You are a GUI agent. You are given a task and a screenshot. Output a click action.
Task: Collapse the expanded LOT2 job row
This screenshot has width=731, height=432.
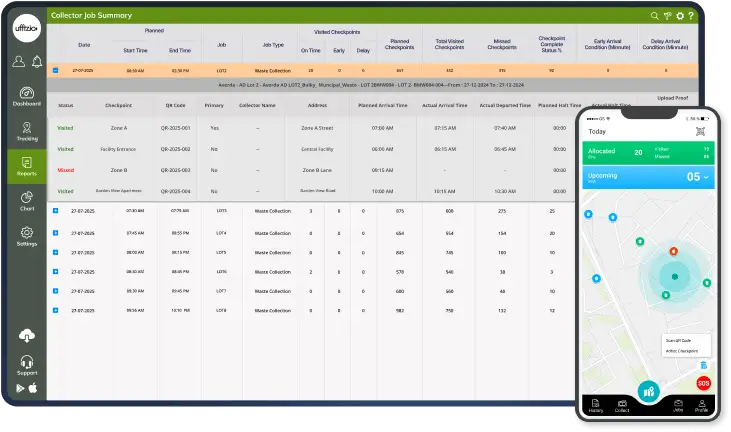(55, 70)
